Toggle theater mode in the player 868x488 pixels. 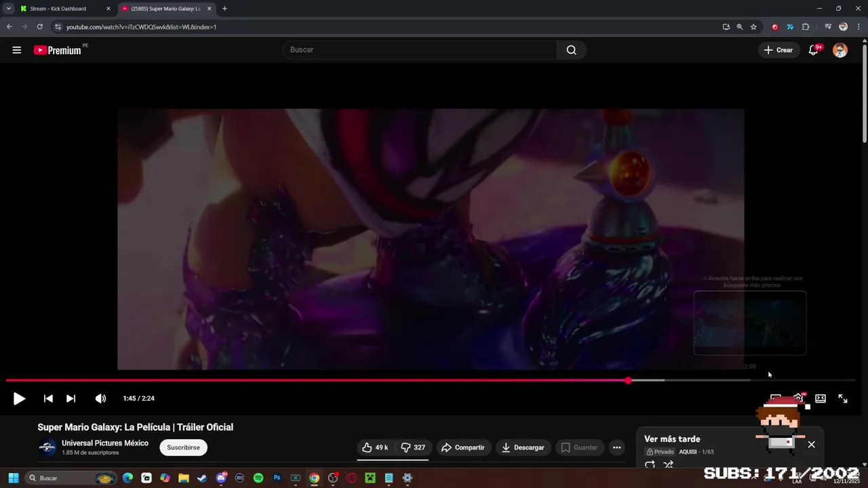pyautogui.click(x=821, y=399)
